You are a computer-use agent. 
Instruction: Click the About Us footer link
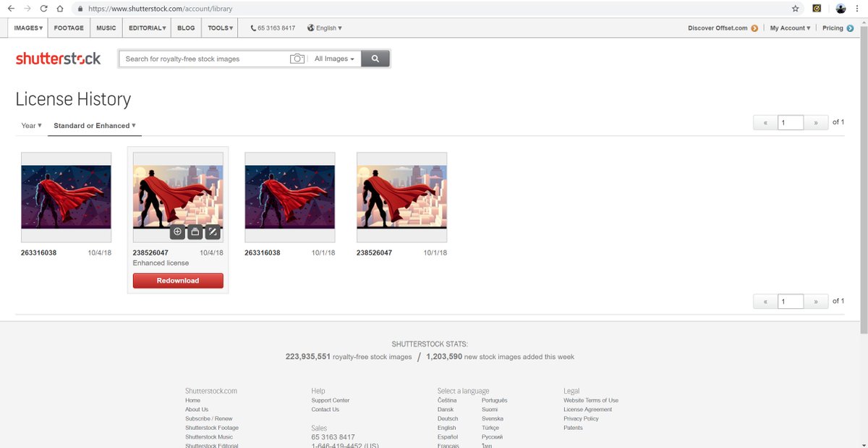pyautogui.click(x=197, y=410)
